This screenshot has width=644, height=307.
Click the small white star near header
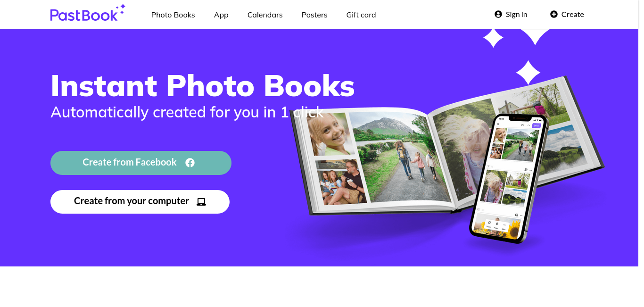[494, 38]
